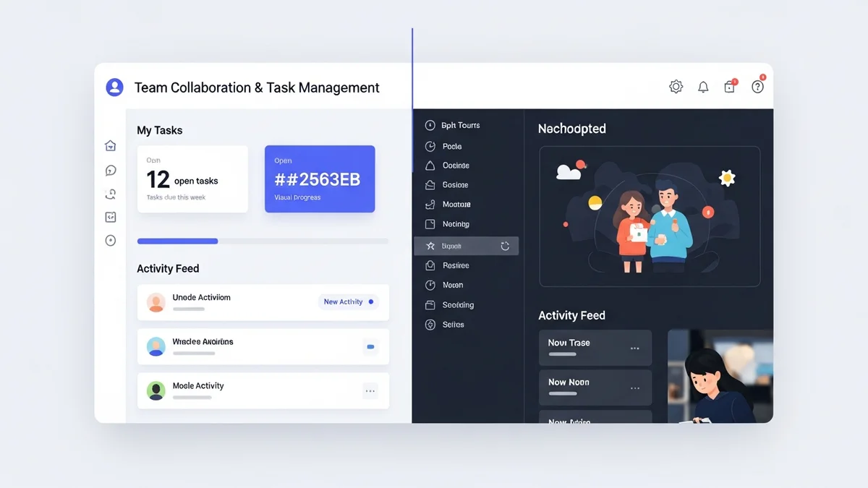Screen dimensions: 868x488
Task: Open settings gear in the header
Action: click(676, 87)
